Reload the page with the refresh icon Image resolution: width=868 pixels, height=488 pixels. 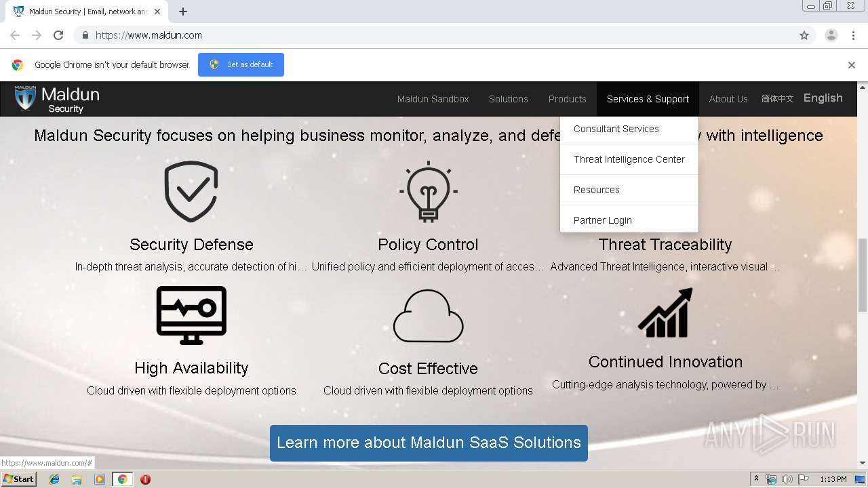58,35
